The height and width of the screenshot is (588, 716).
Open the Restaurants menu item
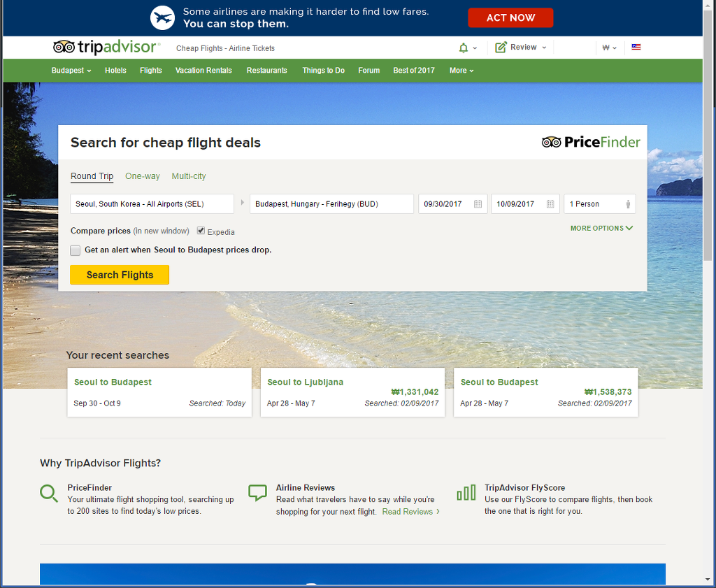pos(266,71)
